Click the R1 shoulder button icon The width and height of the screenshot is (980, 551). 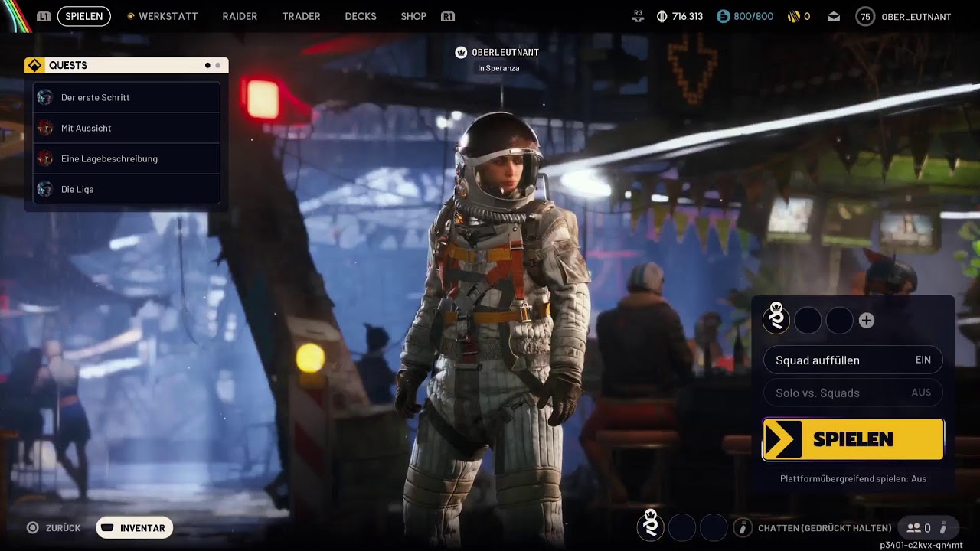(448, 16)
